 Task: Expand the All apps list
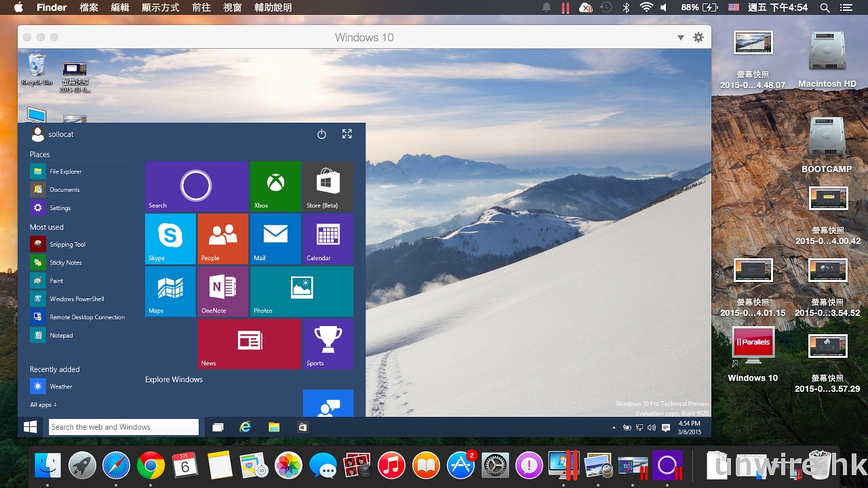43,405
